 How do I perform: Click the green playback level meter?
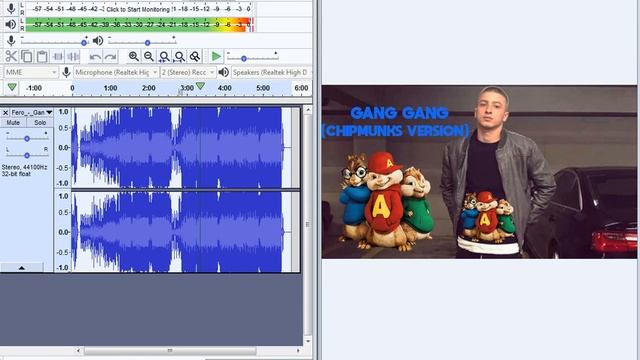139,24
